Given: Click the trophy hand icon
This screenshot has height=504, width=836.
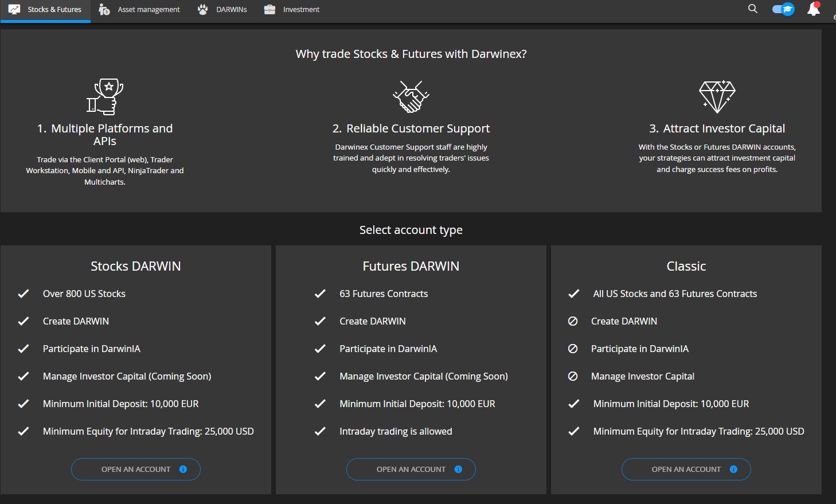Looking at the screenshot, I should 105,97.
